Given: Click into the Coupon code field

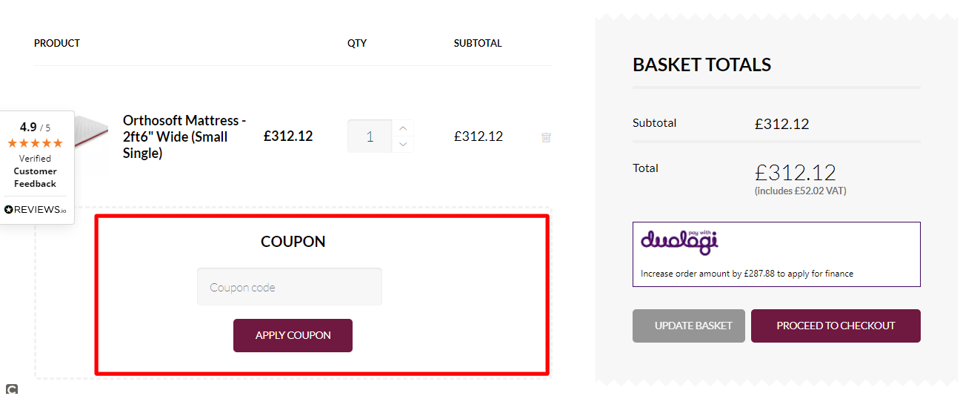Looking at the screenshot, I should [x=290, y=287].
